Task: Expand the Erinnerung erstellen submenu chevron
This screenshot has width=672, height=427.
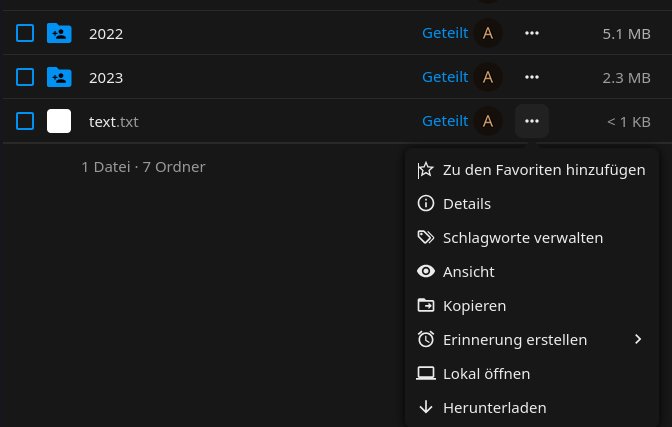Action: coord(638,340)
